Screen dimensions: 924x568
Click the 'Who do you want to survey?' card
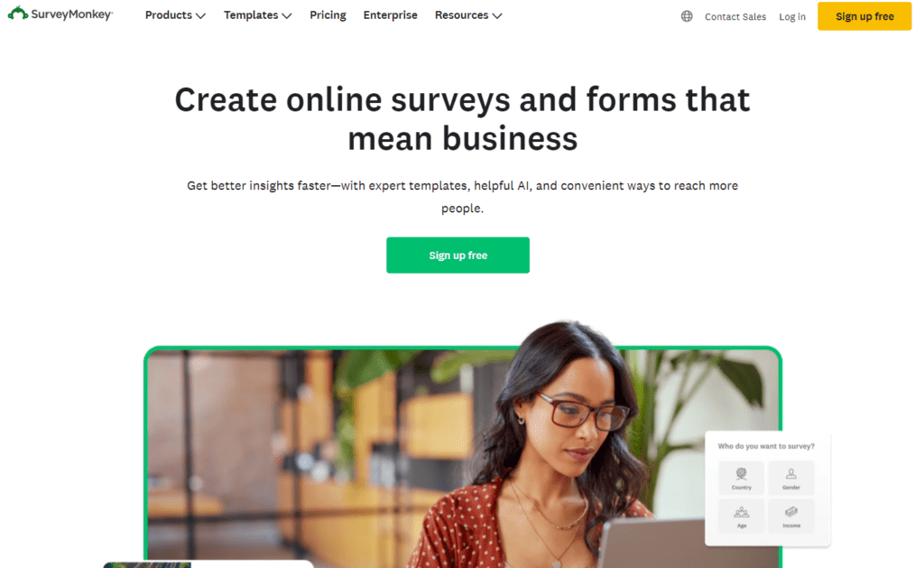click(x=767, y=489)
